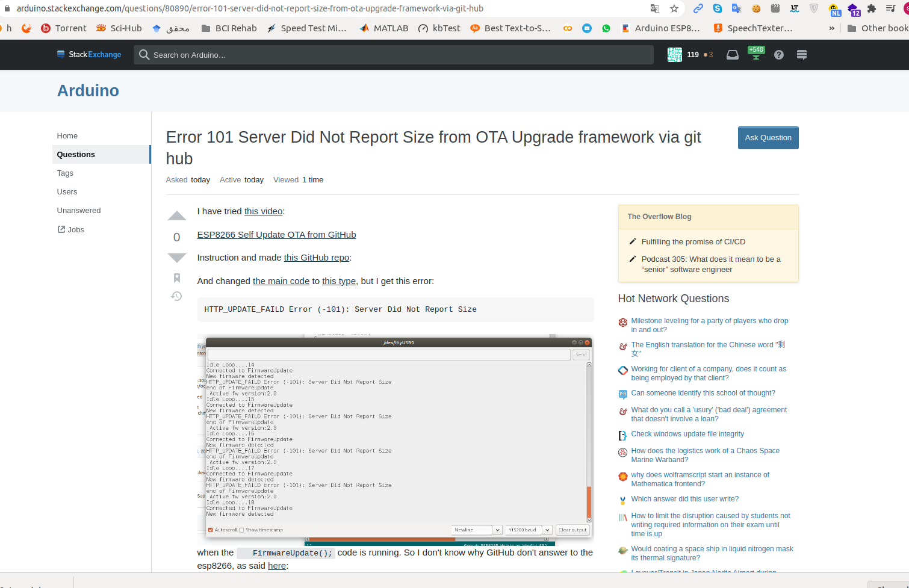Open Podcast 305 blog post
909x588 pixels.
(711, 264)
